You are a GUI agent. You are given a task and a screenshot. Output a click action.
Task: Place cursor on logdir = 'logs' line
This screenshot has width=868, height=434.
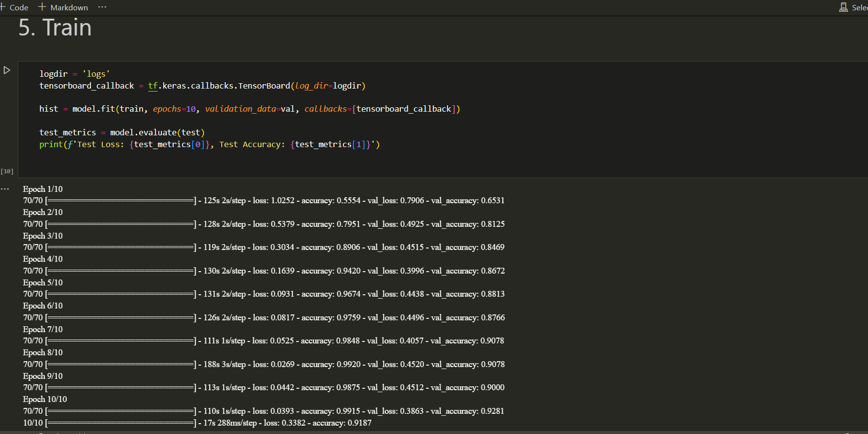[x=75, y=74]
